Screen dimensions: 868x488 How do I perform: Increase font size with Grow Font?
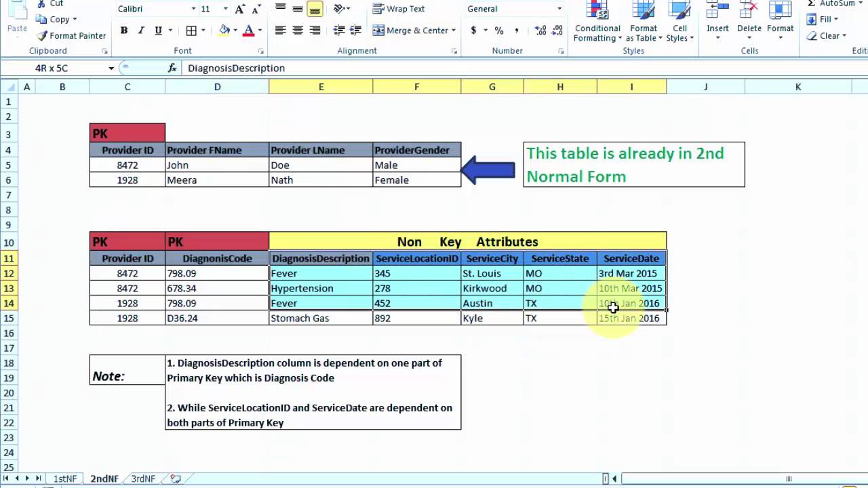tap(240, 9)
